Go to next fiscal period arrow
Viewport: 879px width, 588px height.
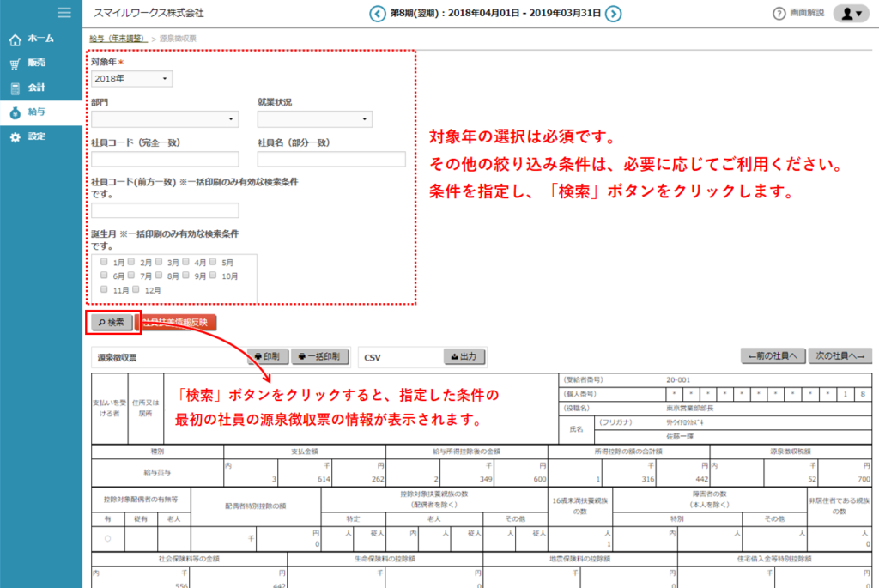coord(613,14)
